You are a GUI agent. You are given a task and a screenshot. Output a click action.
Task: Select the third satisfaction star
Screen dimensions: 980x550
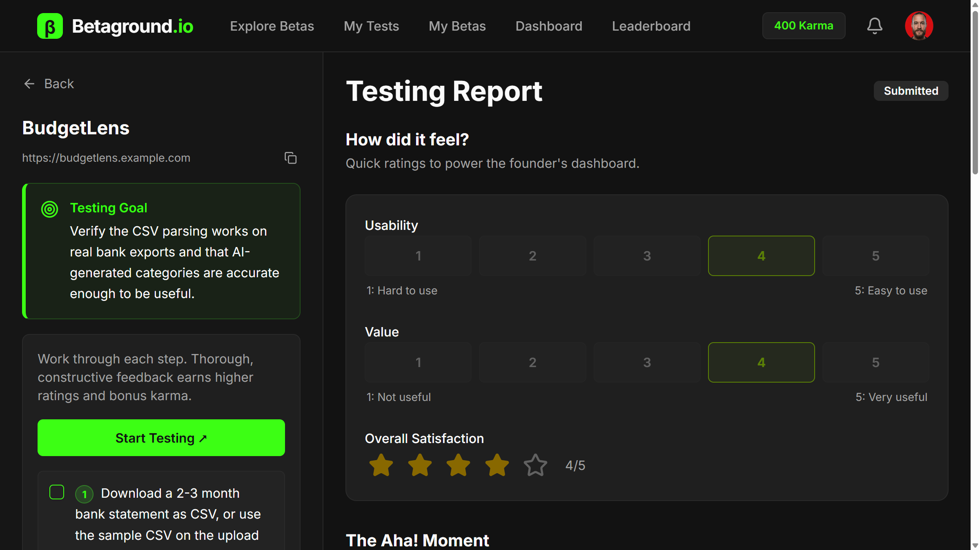click(x=458, y=465)
